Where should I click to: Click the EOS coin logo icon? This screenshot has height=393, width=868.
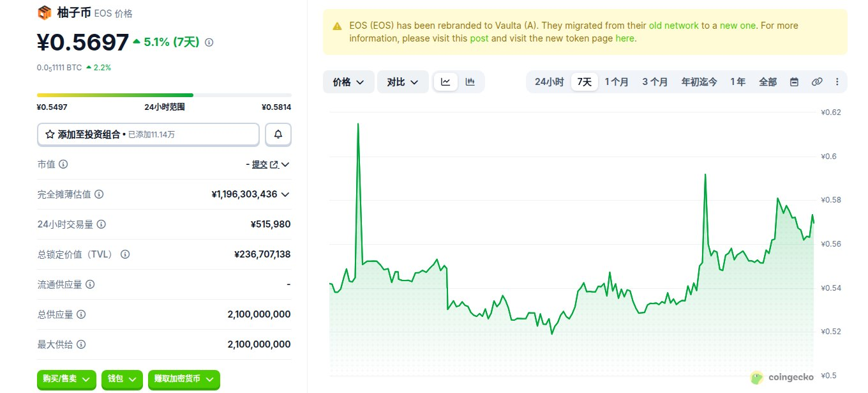coord(44,12)
